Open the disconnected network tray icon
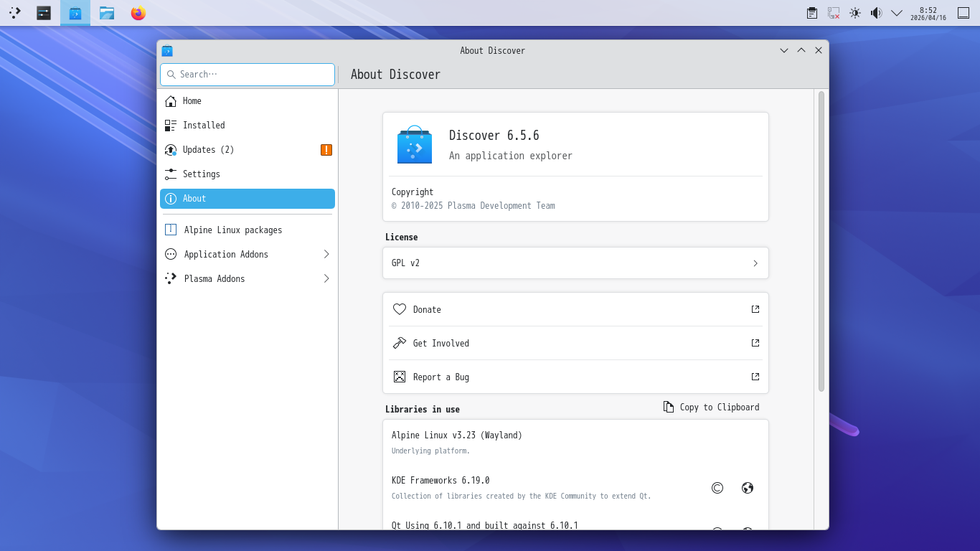980x551 pixels. click(834, 13)
